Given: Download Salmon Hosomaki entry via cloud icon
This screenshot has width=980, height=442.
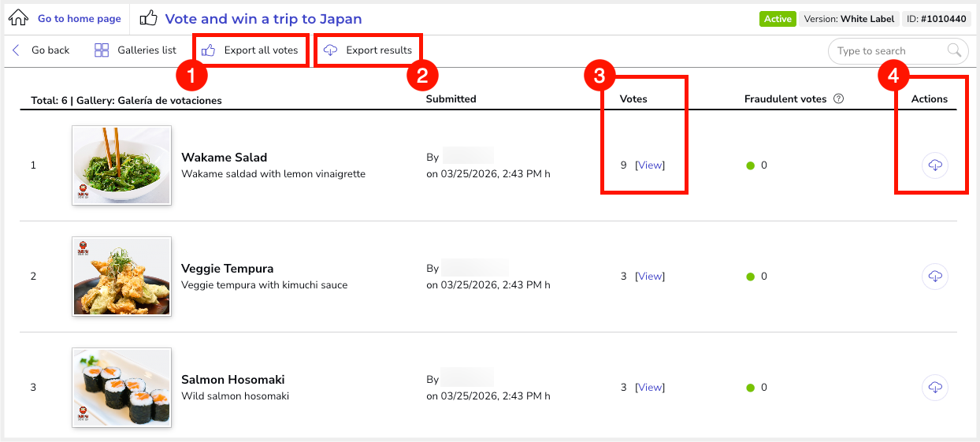Looking at the screenshot, I should coord(935,388).
